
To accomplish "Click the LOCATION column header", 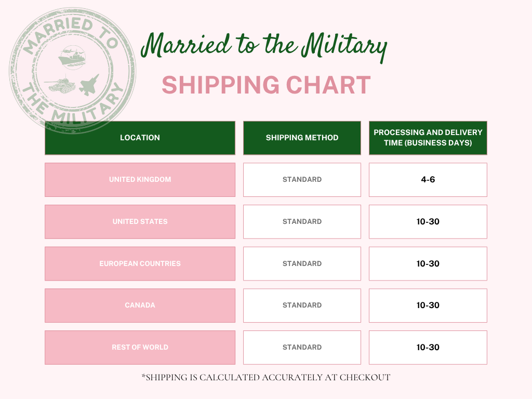I will pyautogui.click(x=140, y=138).
